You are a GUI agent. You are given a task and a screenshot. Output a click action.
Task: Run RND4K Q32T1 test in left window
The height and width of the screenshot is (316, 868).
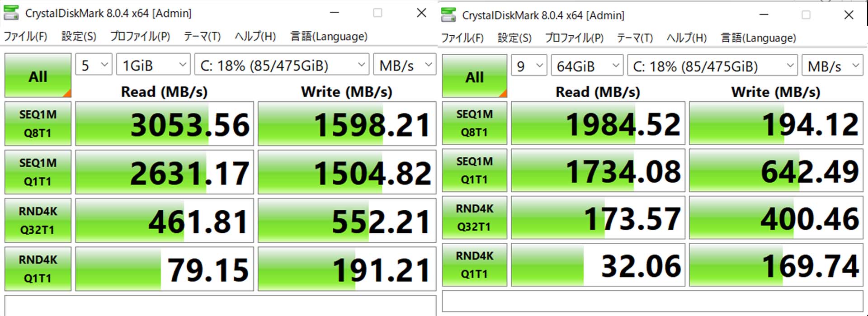click(38, 220)
